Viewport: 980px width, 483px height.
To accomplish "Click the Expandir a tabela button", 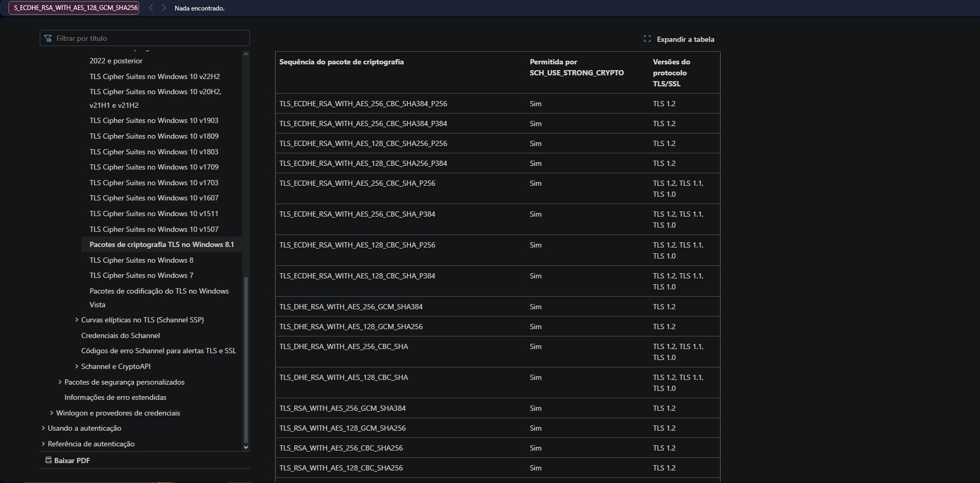I will click(679, 39).
